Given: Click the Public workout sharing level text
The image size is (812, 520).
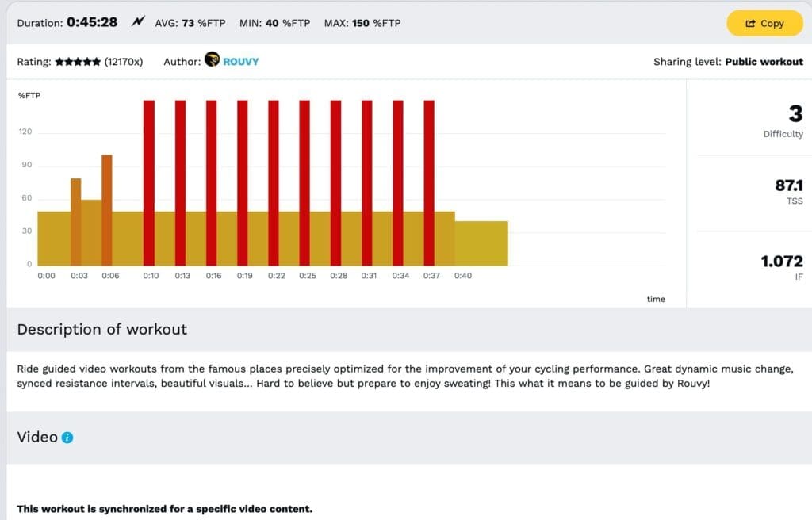Looking at the screenshot, I should point(764,62).
